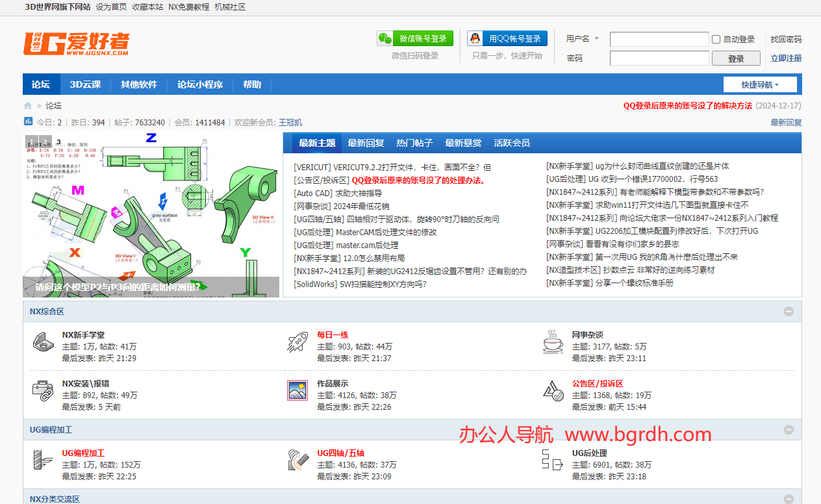Expand the NX分类交流区 section

click(x=789, y=498)
